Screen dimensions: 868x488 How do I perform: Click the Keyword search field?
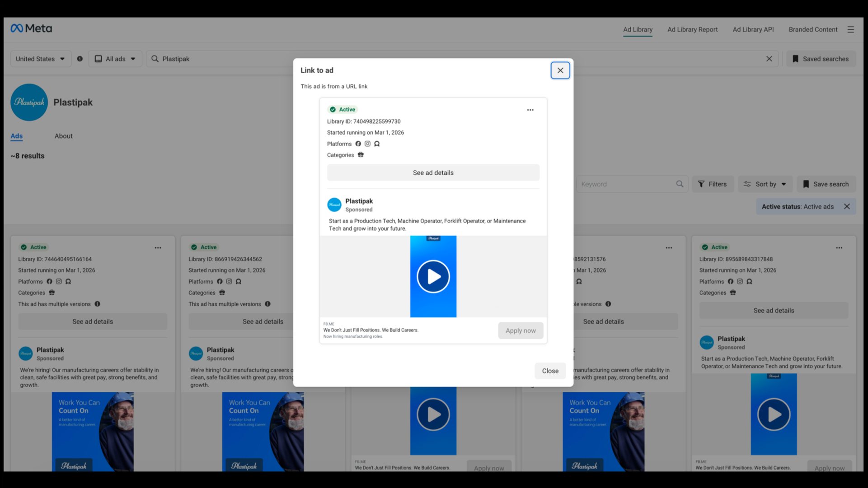click(626, 184)
